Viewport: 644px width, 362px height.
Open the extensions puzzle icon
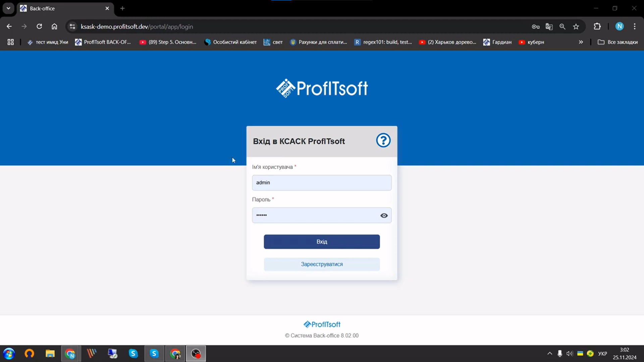pyautogui.click(x=597, y=26)
